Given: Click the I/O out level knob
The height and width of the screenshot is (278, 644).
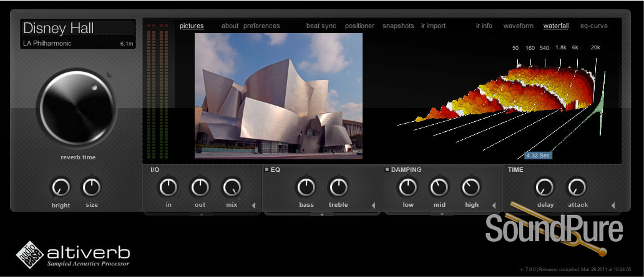Looking at the screenshot, I should click(200, 187).
